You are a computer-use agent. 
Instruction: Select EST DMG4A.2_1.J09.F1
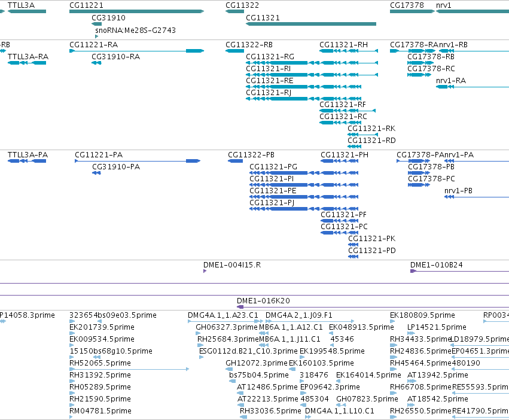click(x=298, y=315)
